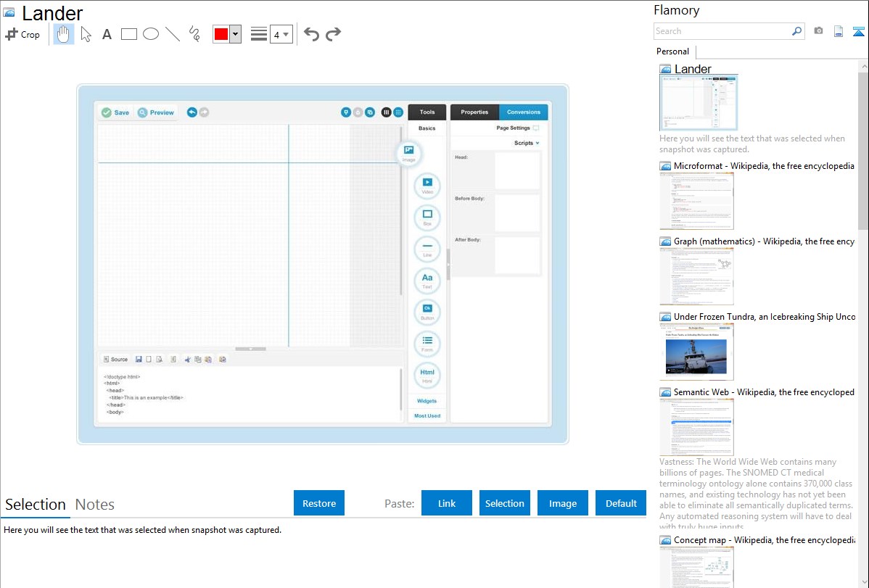The width and height of the screenshot is (869, 588).
Task: Expand the Widgets section in Lander snapshot
Action: [x=427, y=401]
